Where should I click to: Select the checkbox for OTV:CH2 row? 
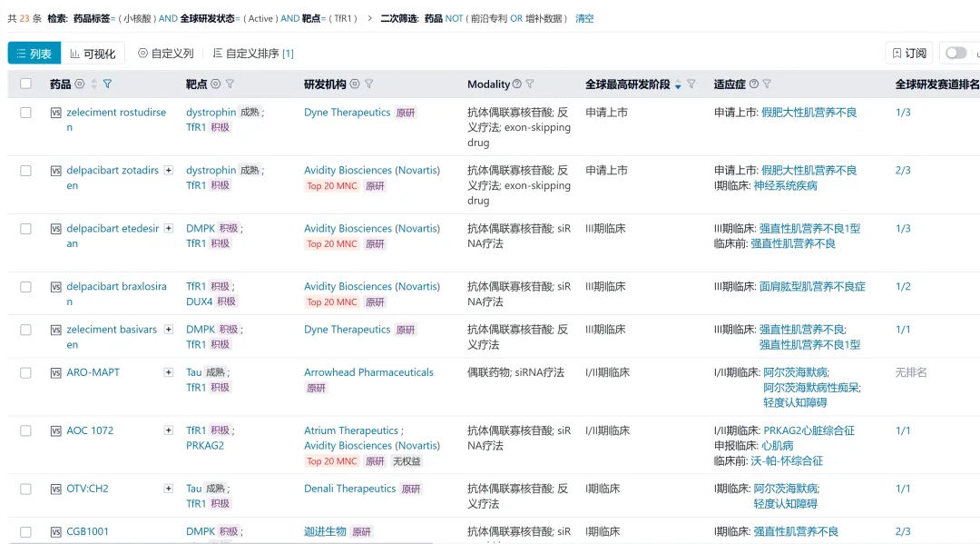click(25, 489)
